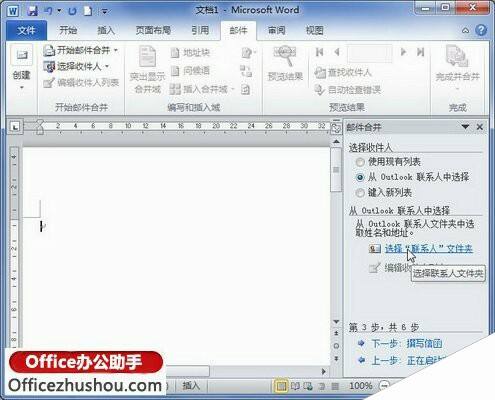Screen dimensions: 495x400
Task: Open the Customize Quick Access Toolbar dropdown
Action: 104,11
